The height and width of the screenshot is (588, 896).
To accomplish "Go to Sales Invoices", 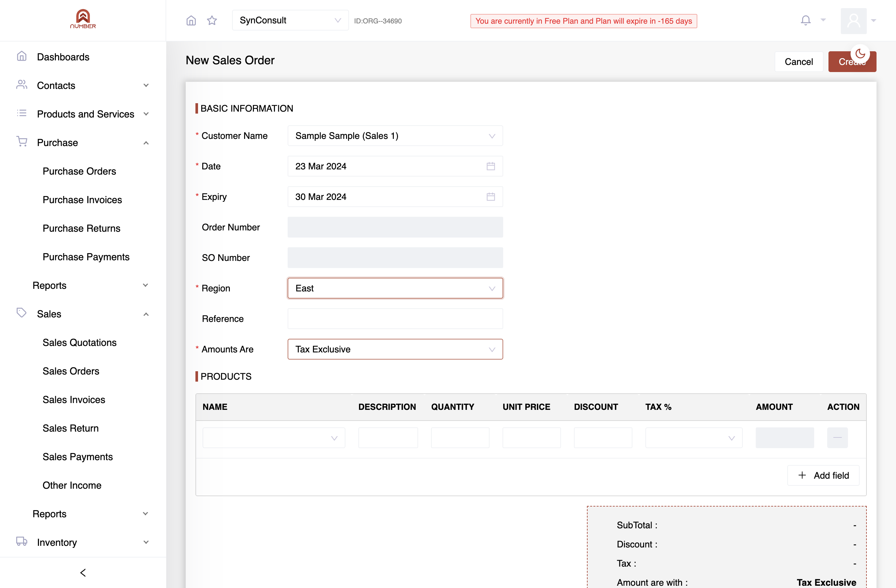I will [74, 399].
